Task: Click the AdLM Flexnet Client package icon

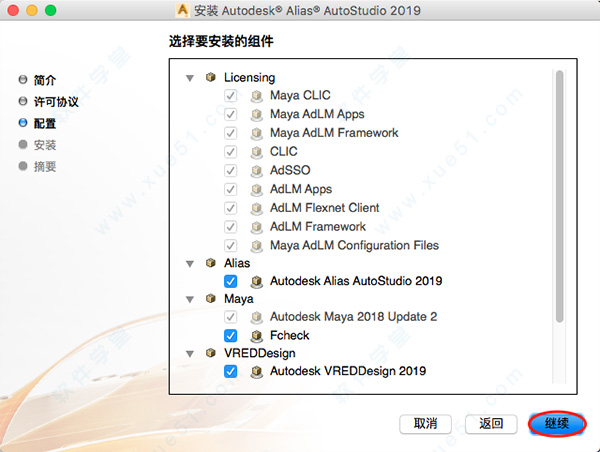Action: 256,208
